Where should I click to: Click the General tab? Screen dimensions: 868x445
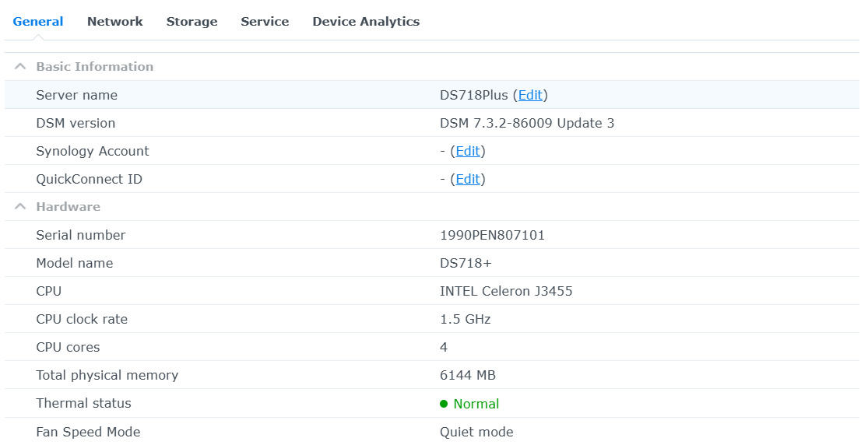(38, 22)
